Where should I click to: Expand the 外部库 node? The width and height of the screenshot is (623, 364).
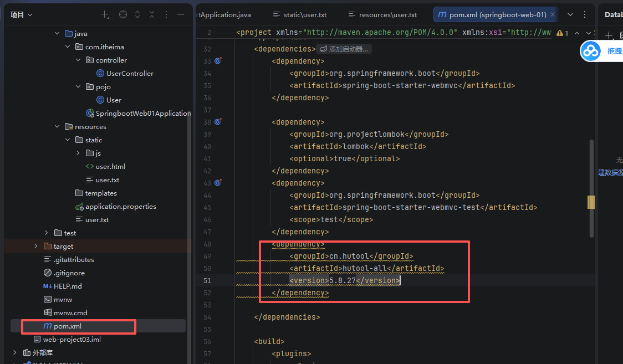click(15, 352)
